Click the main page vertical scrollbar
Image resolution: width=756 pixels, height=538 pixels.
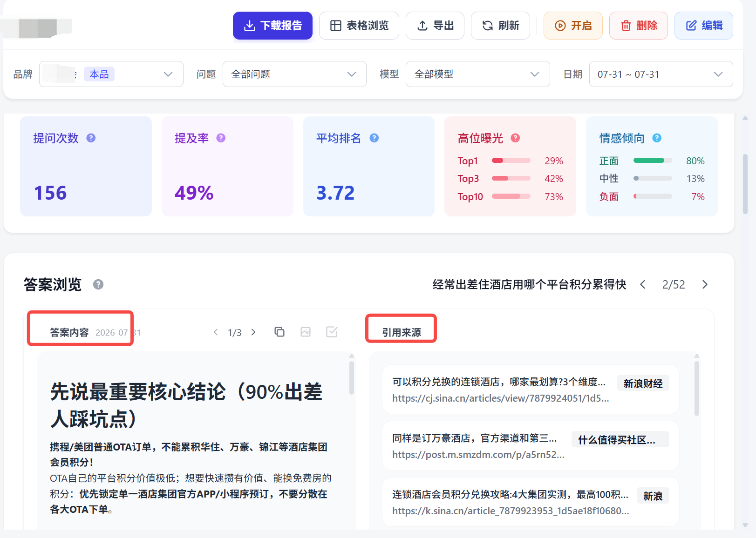745,184
